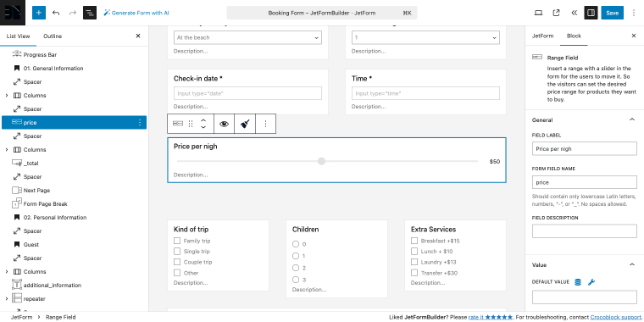Collapse the Value section
Screen dimensions: 644x322
[x=631, y=265]
